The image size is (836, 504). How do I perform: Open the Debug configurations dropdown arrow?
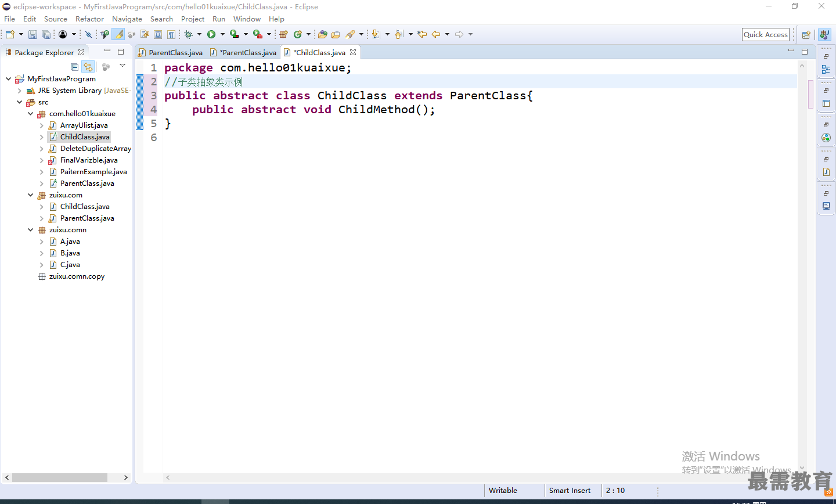point(199,34)
